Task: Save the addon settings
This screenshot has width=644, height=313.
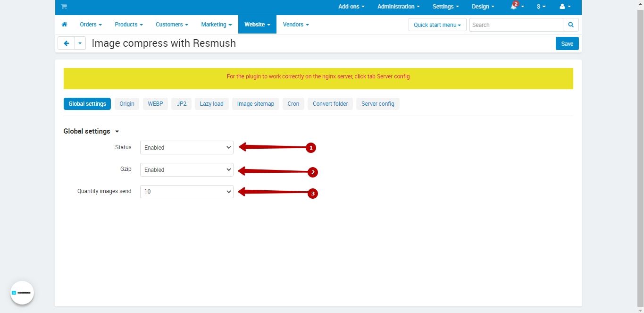Action: coord(567,43)
